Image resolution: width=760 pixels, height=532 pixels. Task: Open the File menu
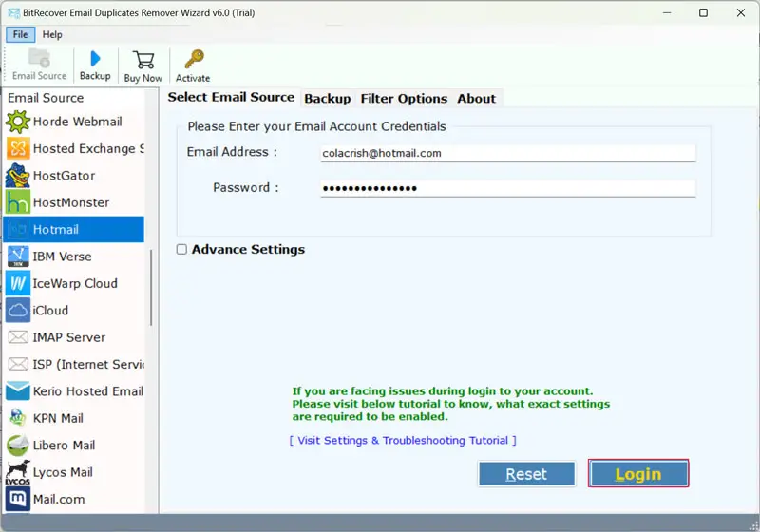[20, 34]
